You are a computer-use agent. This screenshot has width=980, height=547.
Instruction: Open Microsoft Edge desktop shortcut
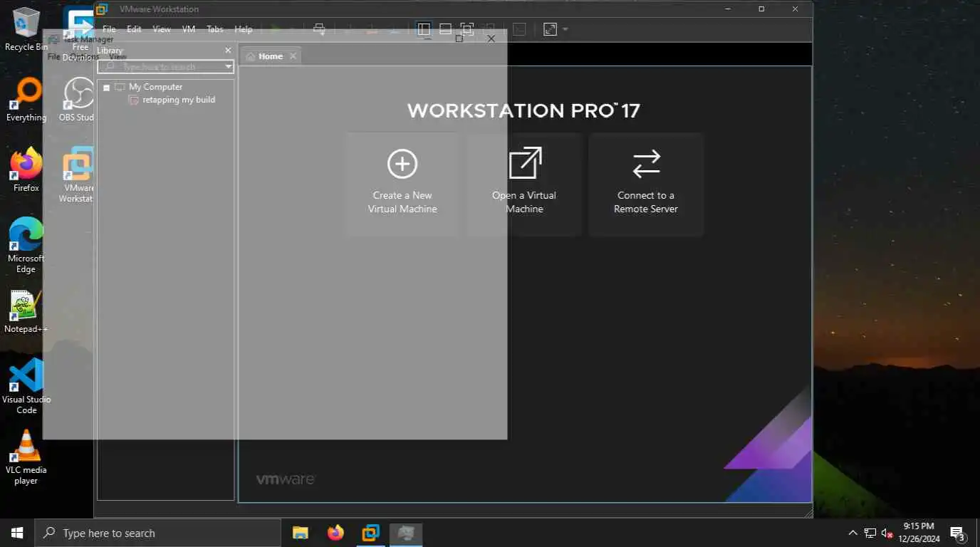click(x=26, y=246)
